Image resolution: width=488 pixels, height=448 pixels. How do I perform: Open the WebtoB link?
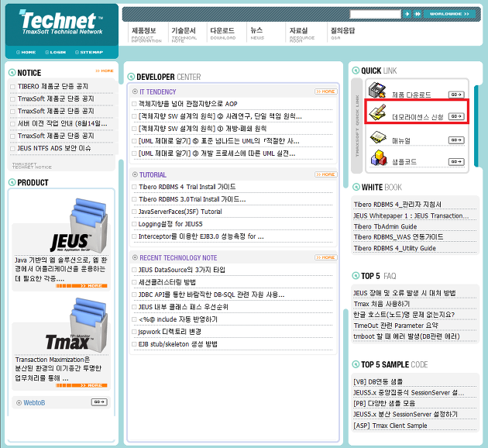[x=34, y=402]
